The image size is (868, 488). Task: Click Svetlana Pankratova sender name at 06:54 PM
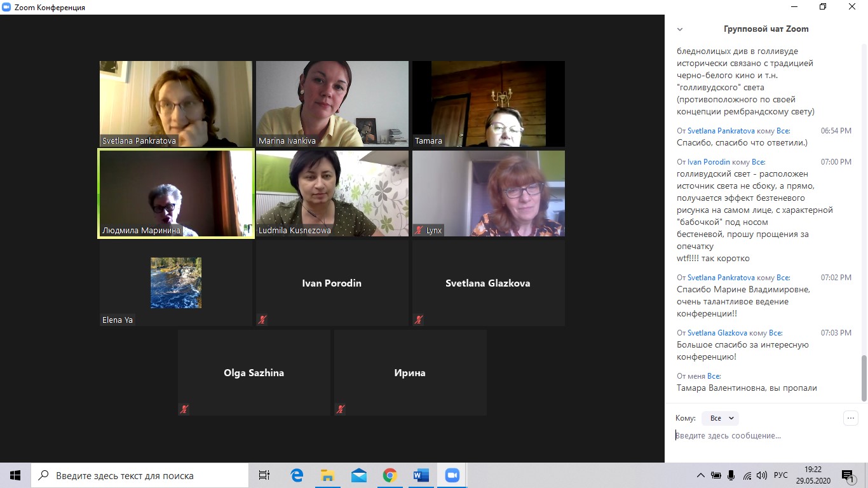tap(721, 131)
